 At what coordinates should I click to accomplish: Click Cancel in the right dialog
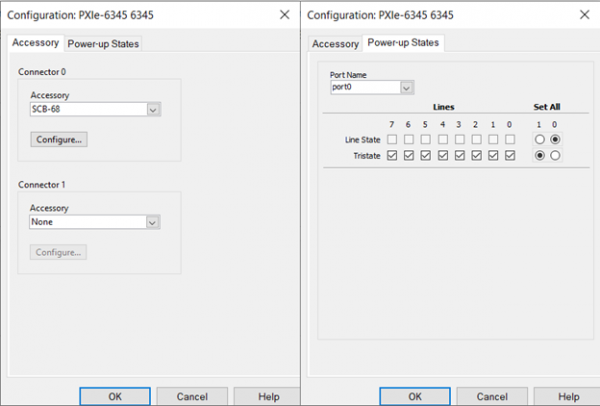(492, 396)
